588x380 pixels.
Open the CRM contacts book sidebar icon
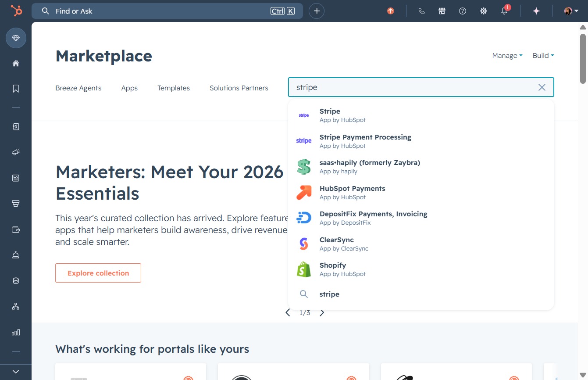point(16,127)
